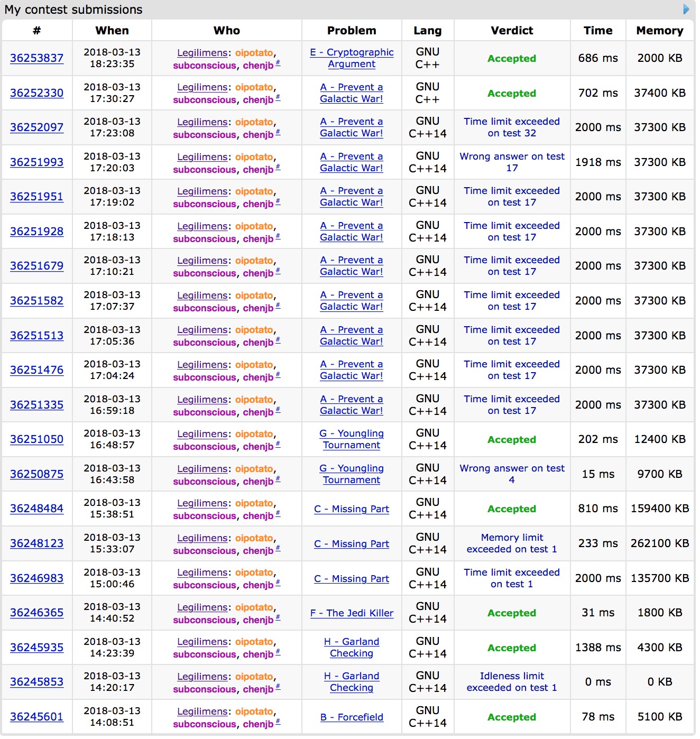
Task: Open H - Garland Checking in row 36245935
Action: pos(352,648)
